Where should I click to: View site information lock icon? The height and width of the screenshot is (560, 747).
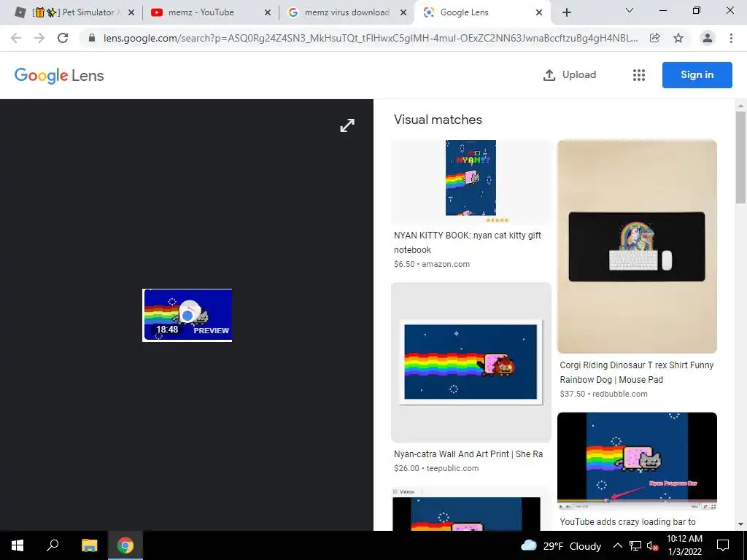[92, 38]
